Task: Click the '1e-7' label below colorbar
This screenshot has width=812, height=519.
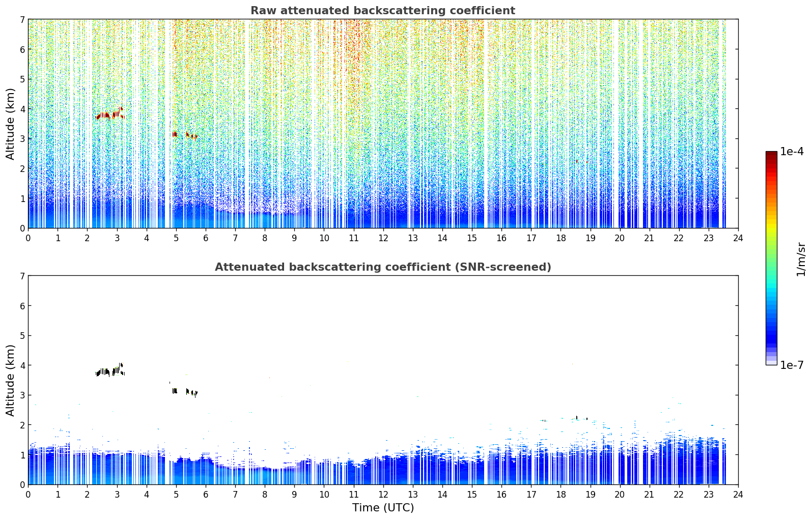Action: [x=792, y=365]
